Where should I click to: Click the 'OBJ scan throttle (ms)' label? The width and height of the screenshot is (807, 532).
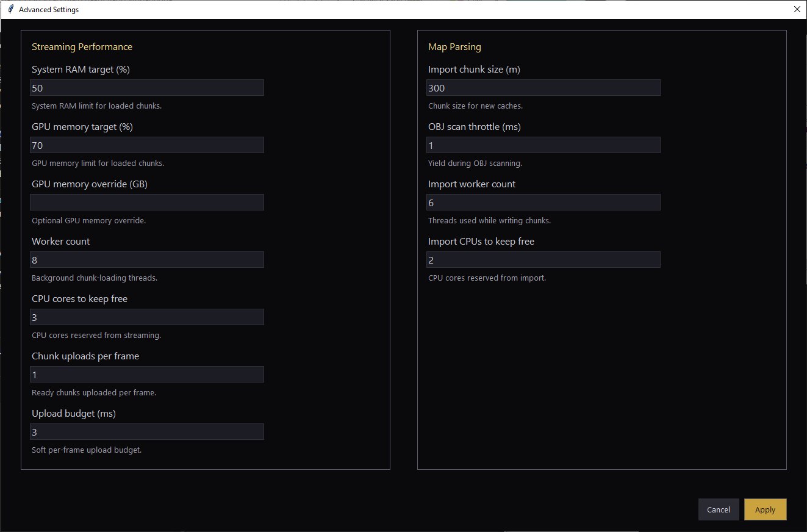[x=475, y=127]
